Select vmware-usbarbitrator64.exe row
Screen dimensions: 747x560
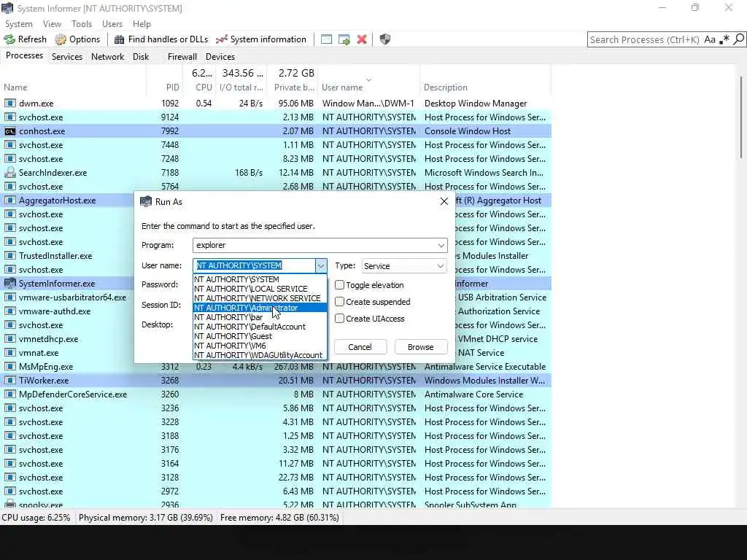coord(66,297)
